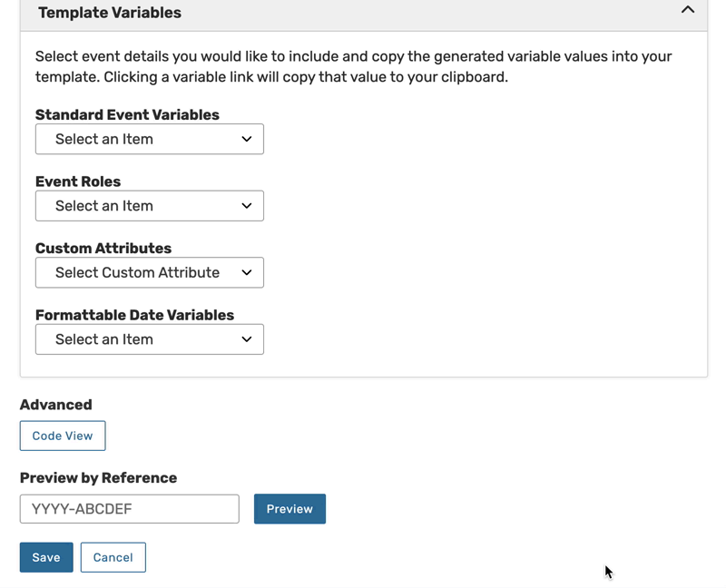Open Code View under Advanced
Viewport: 726px width, 588px height.
(63, 436)
